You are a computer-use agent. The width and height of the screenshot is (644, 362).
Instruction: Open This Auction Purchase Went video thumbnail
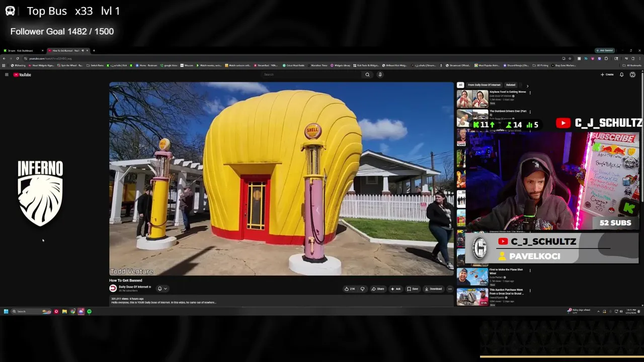click(x=472, y=297)
